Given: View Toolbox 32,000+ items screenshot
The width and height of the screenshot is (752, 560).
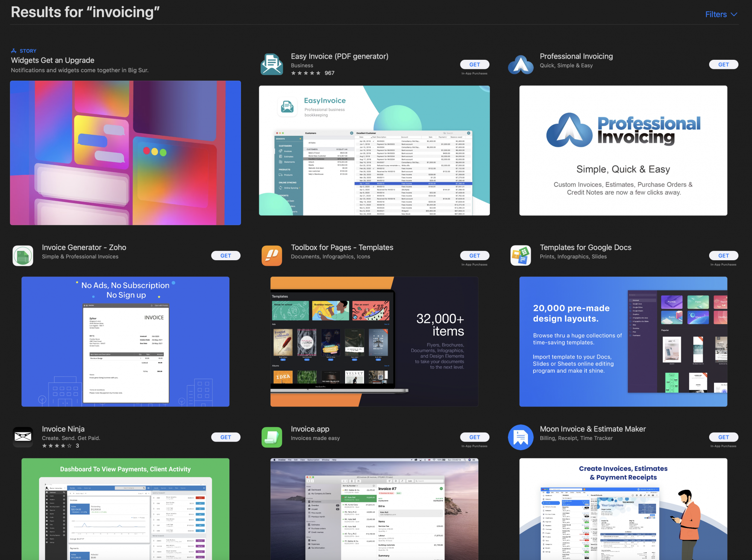Looking at the screenshot, I should point(374,341).
